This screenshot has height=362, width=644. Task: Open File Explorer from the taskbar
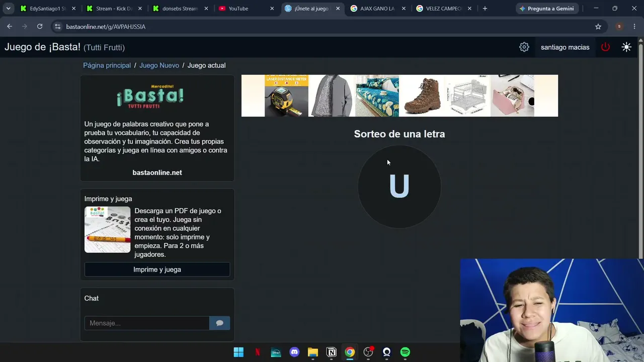pos(313,352)
